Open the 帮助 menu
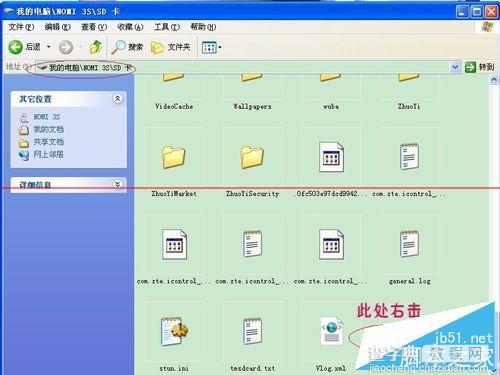500x375 pixels. [203, 27]
